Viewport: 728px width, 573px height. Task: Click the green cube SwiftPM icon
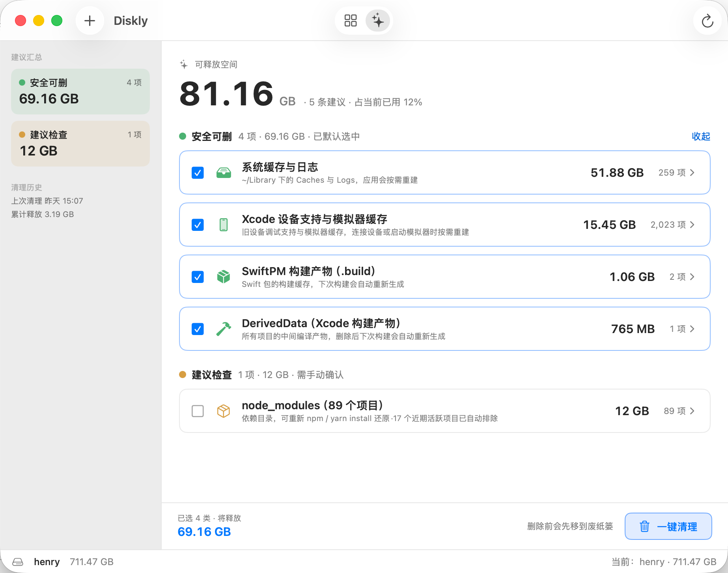tap(224, 277)
